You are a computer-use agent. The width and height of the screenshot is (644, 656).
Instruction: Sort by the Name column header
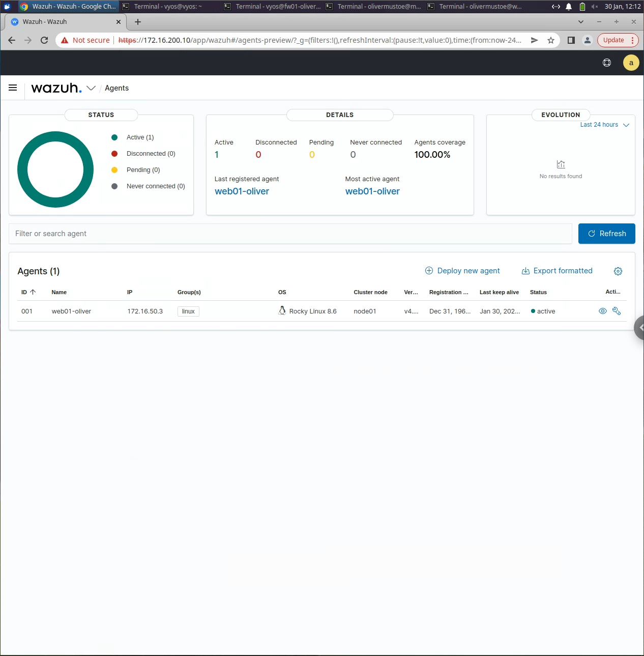pyautogui.click(x=59, y=292)
